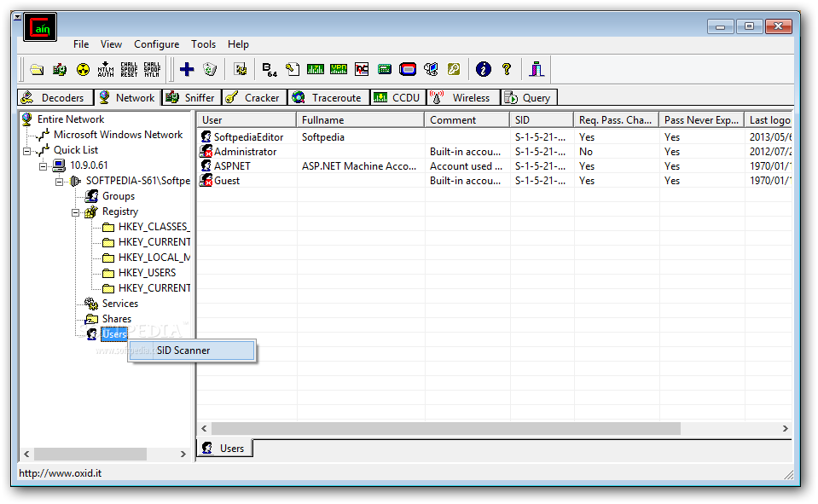Click the Req. Pass. Cha... column header
818x504 pixels.
(616, 120)
